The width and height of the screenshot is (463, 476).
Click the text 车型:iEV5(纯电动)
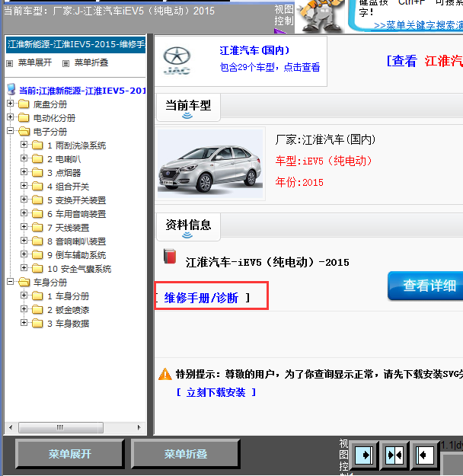324,161
